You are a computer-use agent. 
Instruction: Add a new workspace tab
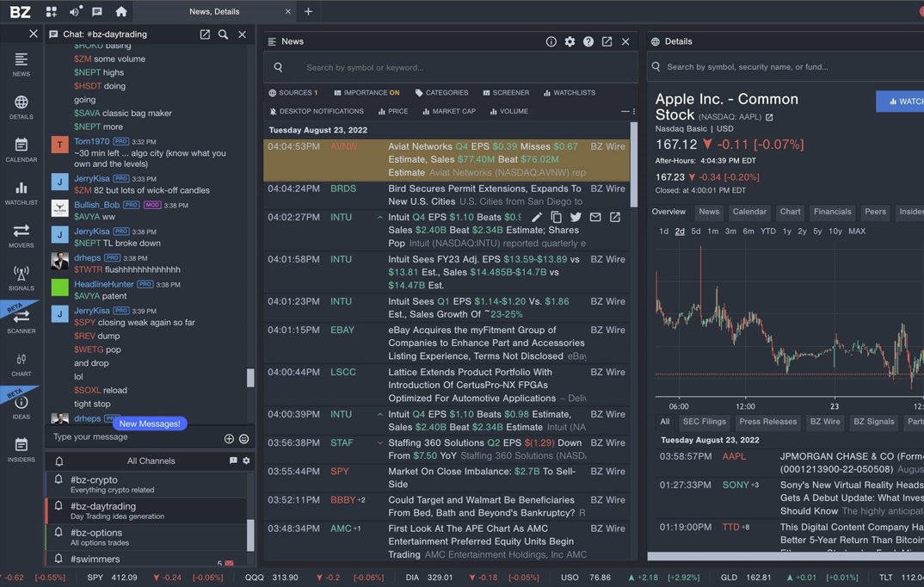(x=308, y=11)
